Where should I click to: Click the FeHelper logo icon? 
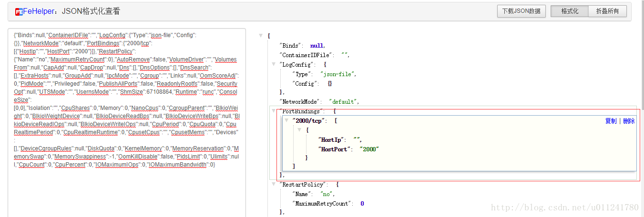click(19, 11)
